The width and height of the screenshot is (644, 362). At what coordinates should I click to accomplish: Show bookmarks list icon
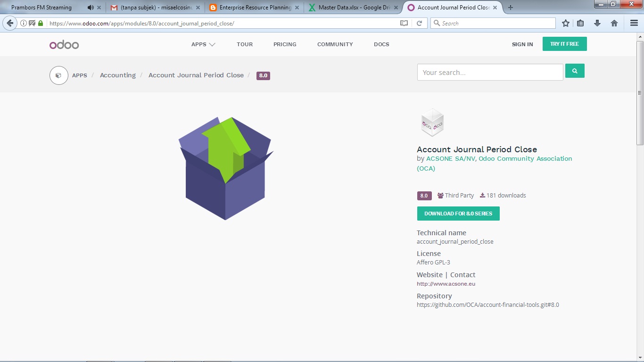point(581,23)
